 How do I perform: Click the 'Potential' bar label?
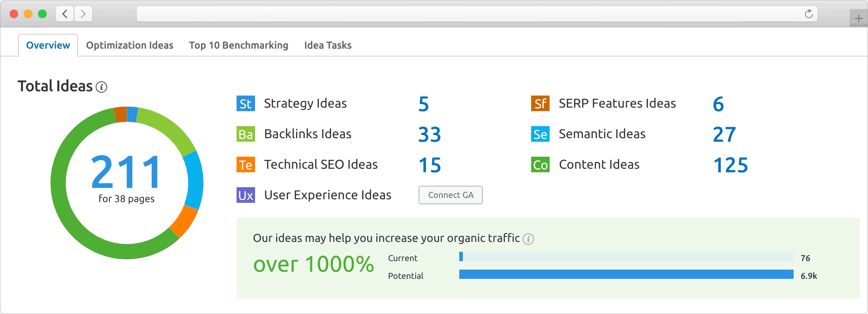click(x=406, y=276)
